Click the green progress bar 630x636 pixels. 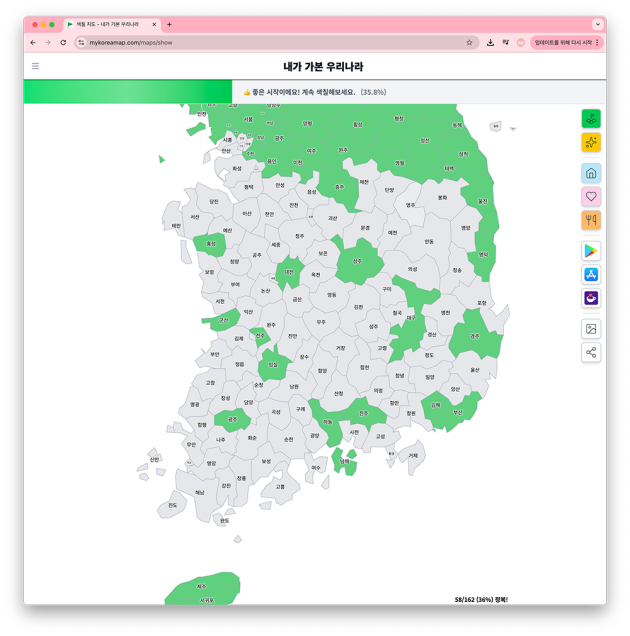pos(128,92)
